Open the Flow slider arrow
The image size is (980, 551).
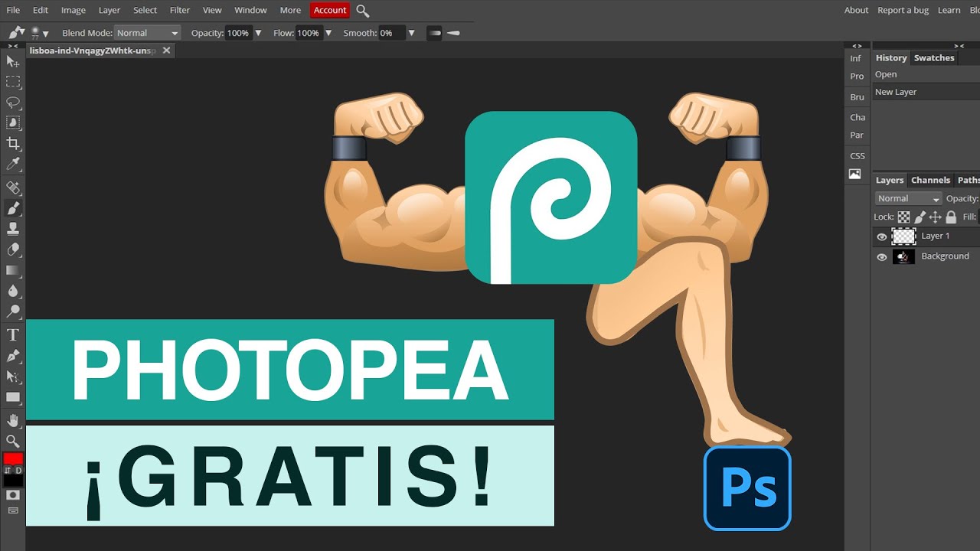pos(328,33)
